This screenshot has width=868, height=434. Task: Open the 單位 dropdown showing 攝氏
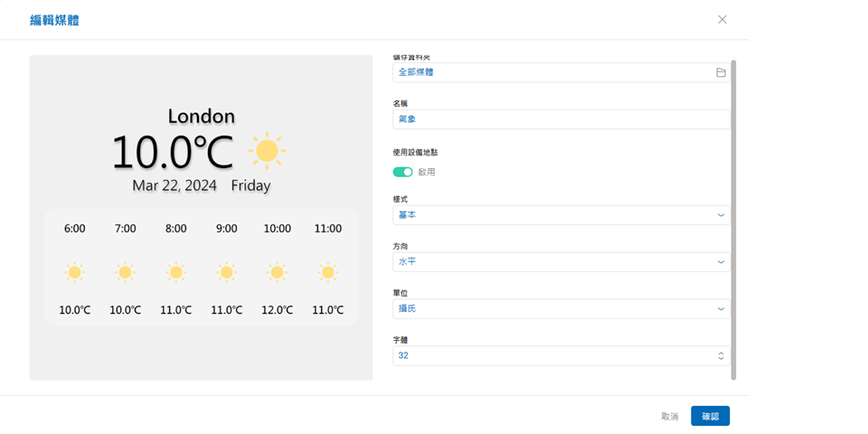(561, 309)
